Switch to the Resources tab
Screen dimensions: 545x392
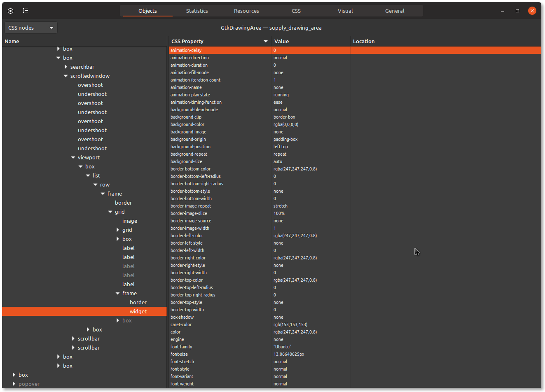coord(246,11)
